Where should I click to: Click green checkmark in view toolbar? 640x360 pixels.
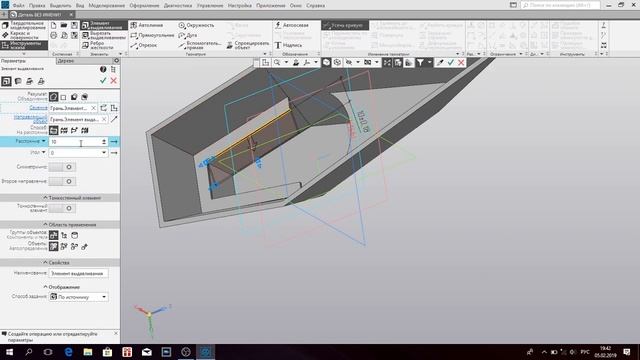(451, 62)
